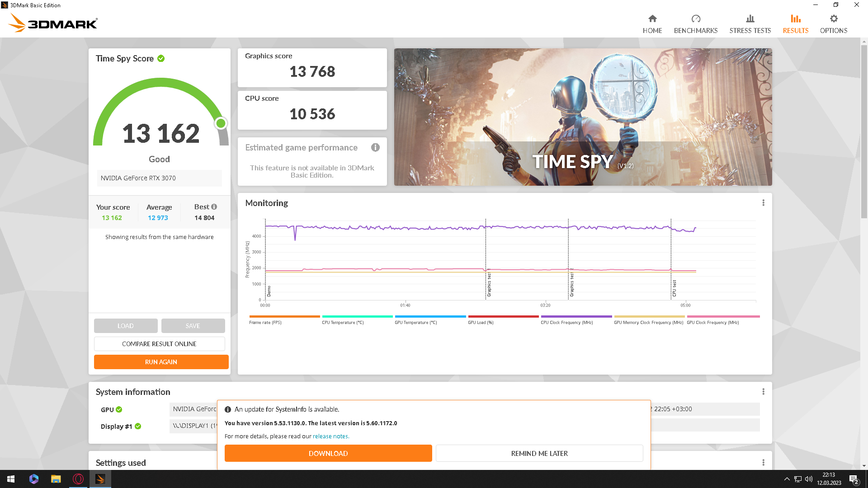Click the GPU validation checkmark
The width and height of the screenshot is (868, 488).
pos(119,410)
